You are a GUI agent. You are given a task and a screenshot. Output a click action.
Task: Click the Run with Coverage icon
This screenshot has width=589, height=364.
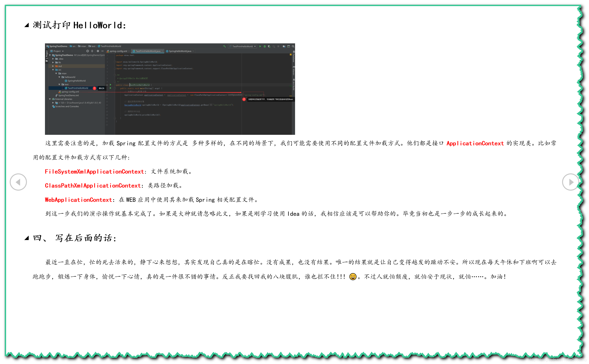[269, 46]
